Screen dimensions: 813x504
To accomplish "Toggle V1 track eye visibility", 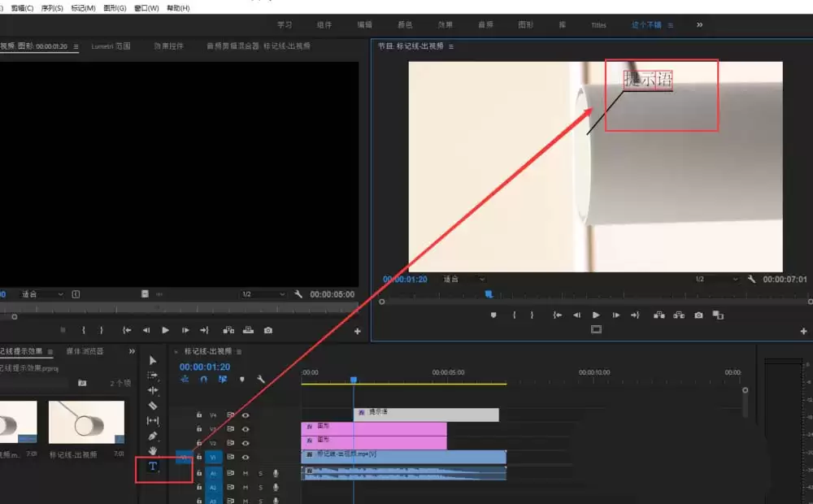I will (x=246, y=458).
